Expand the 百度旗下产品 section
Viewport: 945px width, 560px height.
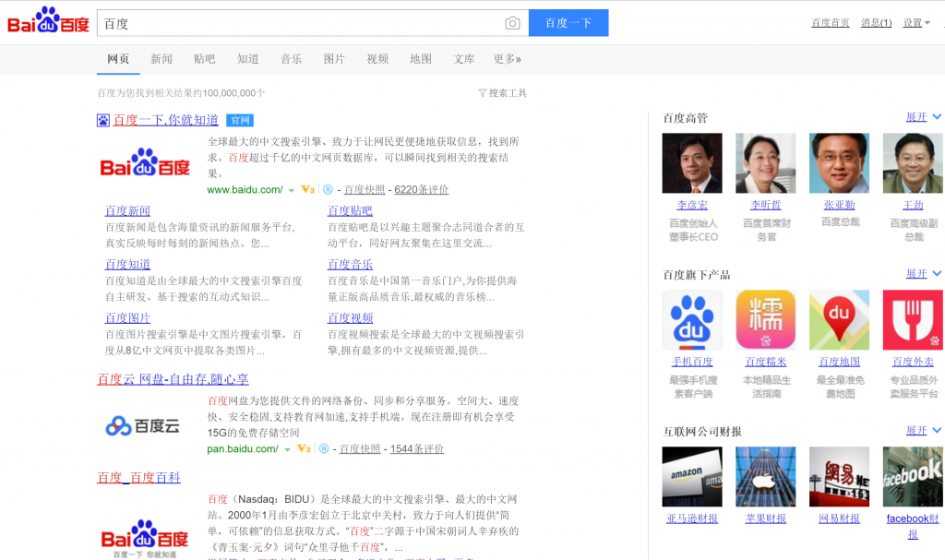[x=923, y=274]
